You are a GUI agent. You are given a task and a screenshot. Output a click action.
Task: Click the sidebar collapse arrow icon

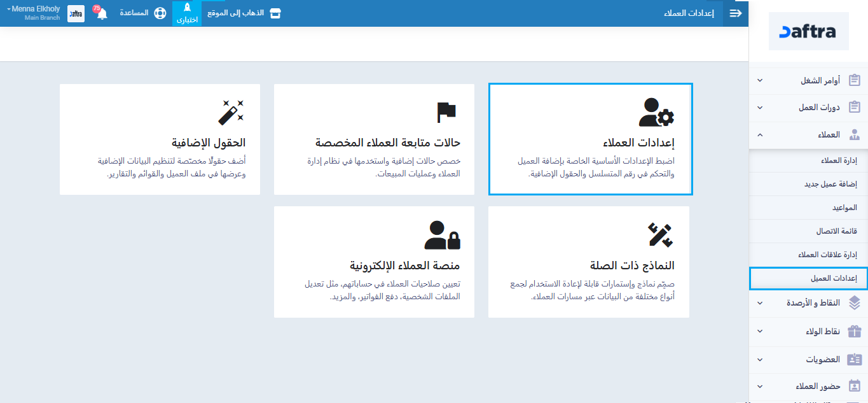[x=735, y=13]
